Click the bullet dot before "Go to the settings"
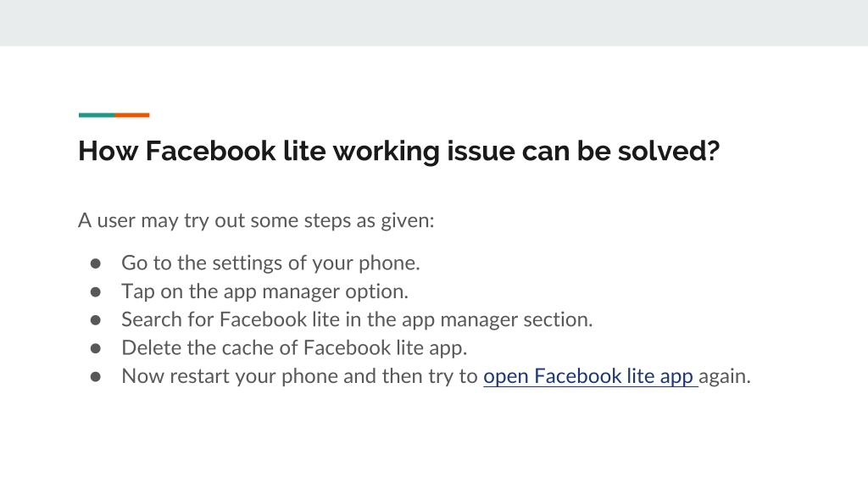Image resolution: width=868 pixels, height=488 pixels. point(96,264)
